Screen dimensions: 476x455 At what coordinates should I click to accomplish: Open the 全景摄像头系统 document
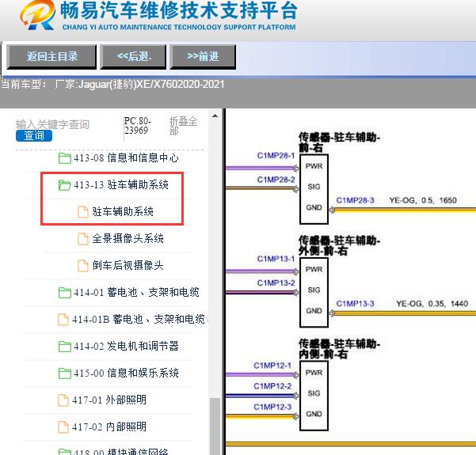coord(128,238)
